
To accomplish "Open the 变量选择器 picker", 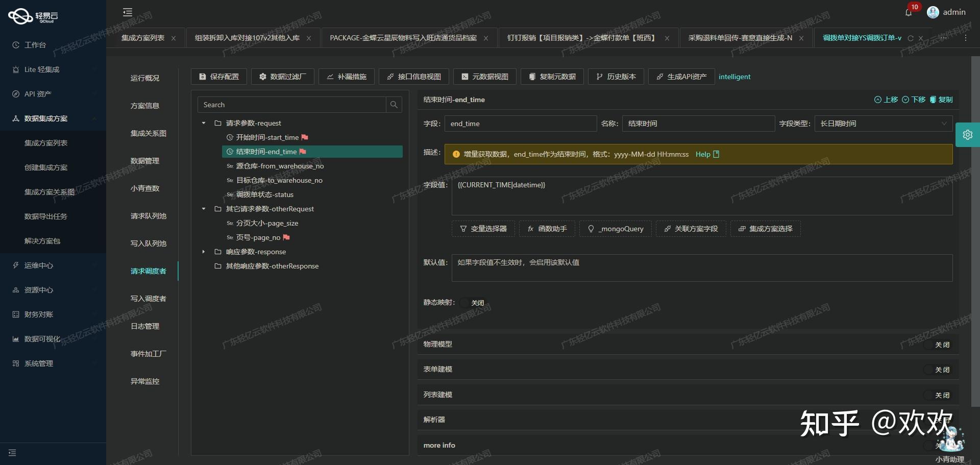I will 483,229.
